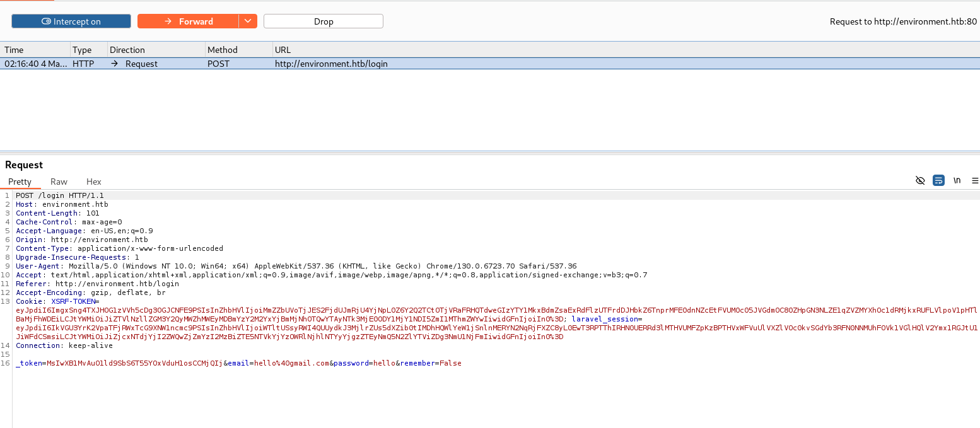Expand the Forward button dropdown arrow
980x428 pixels.
[x=248, y=21]
